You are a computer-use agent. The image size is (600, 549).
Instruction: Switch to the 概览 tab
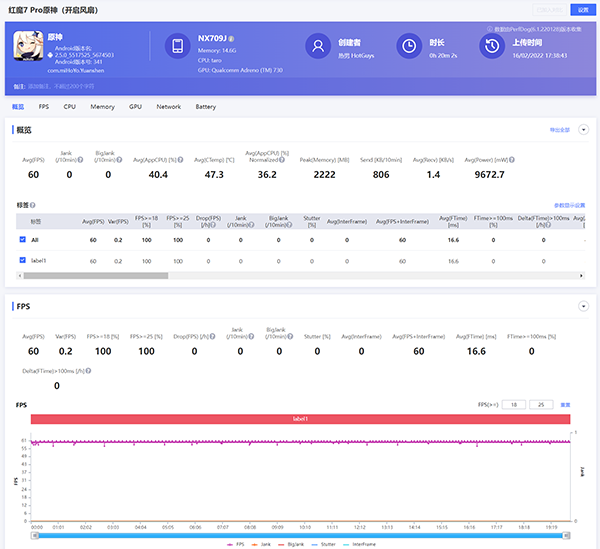click(18, 107)
